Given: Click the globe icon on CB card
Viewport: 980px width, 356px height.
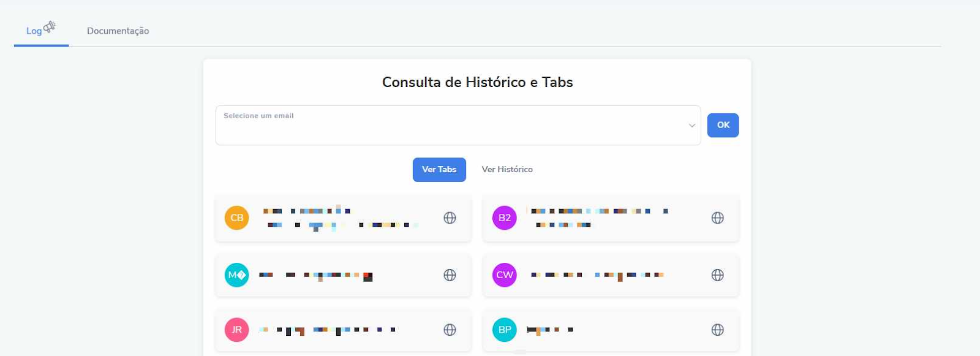Looking at the screenshot, I should 450,218.
